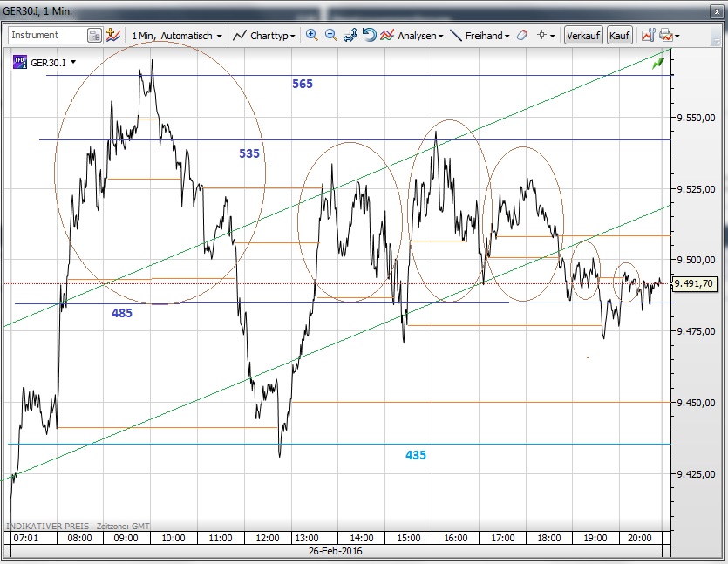Open the '1 Min, Automatisch' timeframe dropdown

point(176,36)
